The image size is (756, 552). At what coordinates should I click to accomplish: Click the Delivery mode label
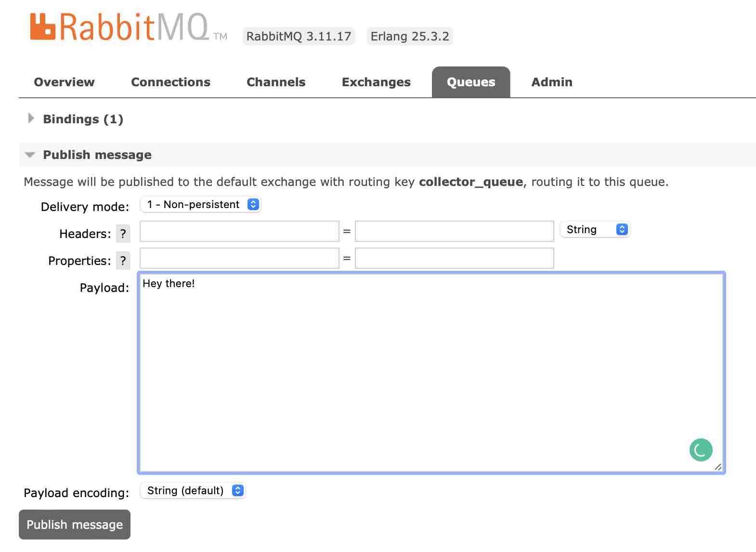point(85,207)
